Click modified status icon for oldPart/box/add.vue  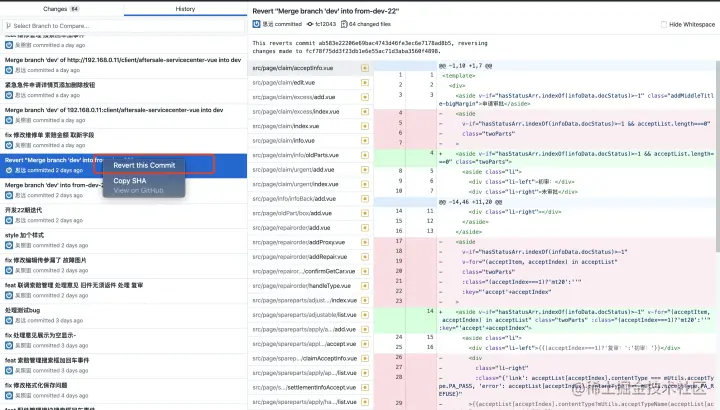click(365, 213)
